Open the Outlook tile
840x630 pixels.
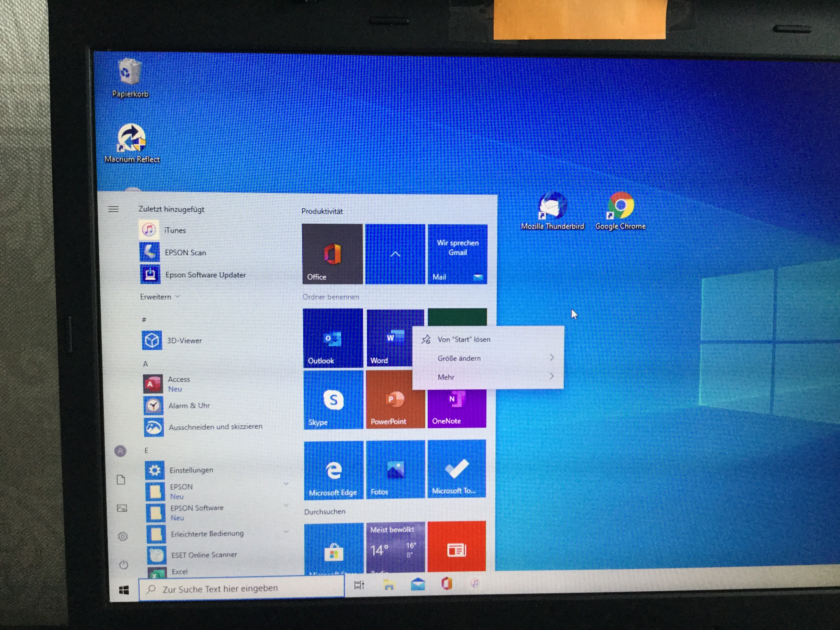coord(333,338)
